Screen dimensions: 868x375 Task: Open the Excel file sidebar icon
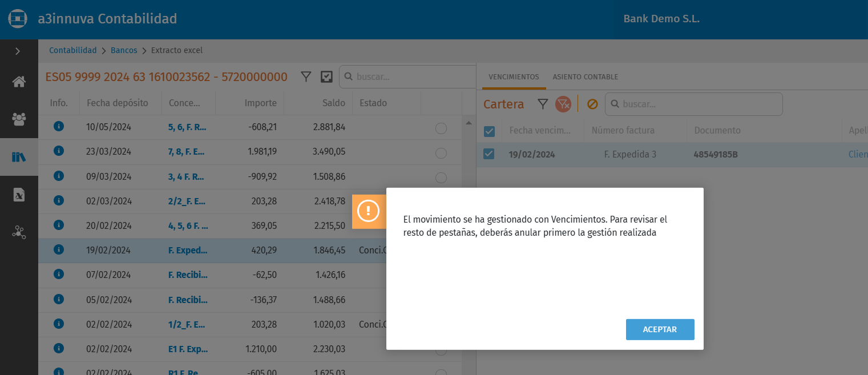tap(19, 195)
